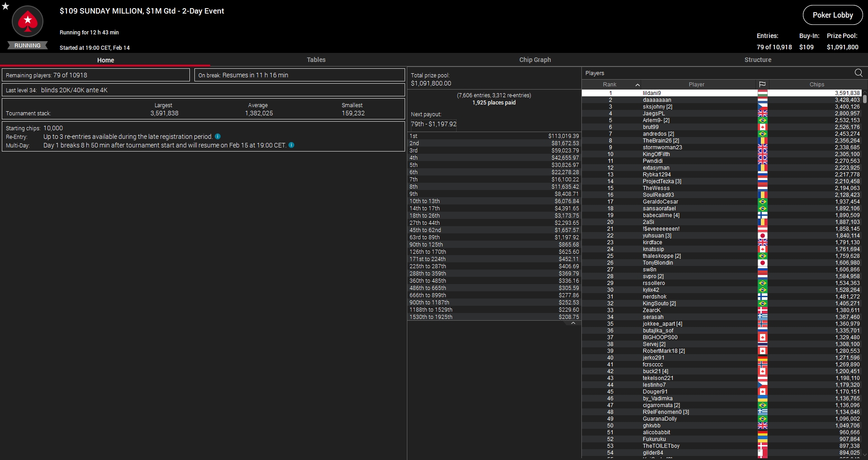Click the 1530th to 1925th payout row

(x=494, y=317)
